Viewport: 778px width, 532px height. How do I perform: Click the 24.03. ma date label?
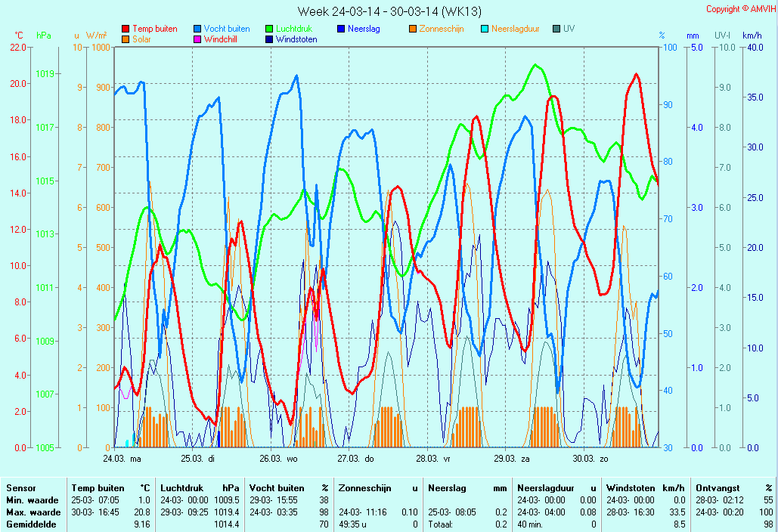pos(122,458)
